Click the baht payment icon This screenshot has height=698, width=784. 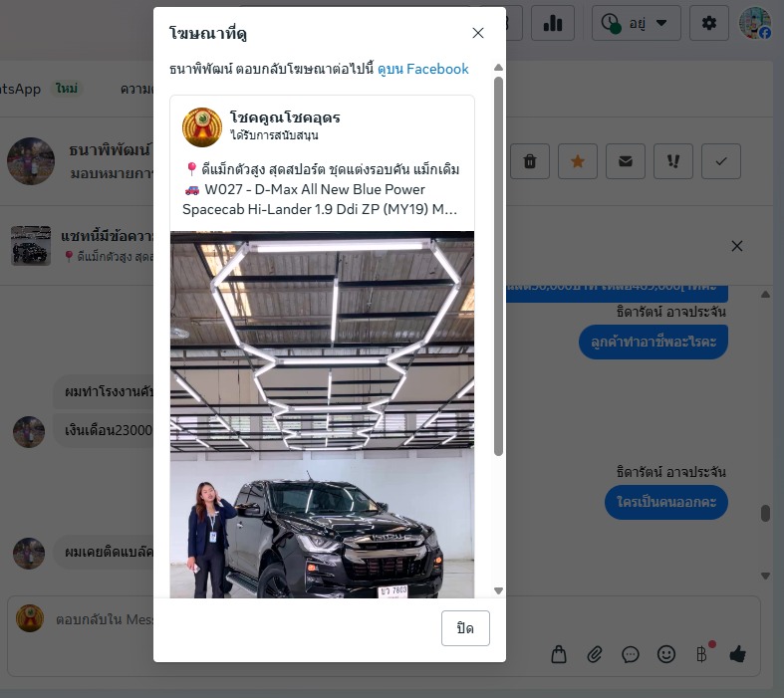click(x=702, y=654)
